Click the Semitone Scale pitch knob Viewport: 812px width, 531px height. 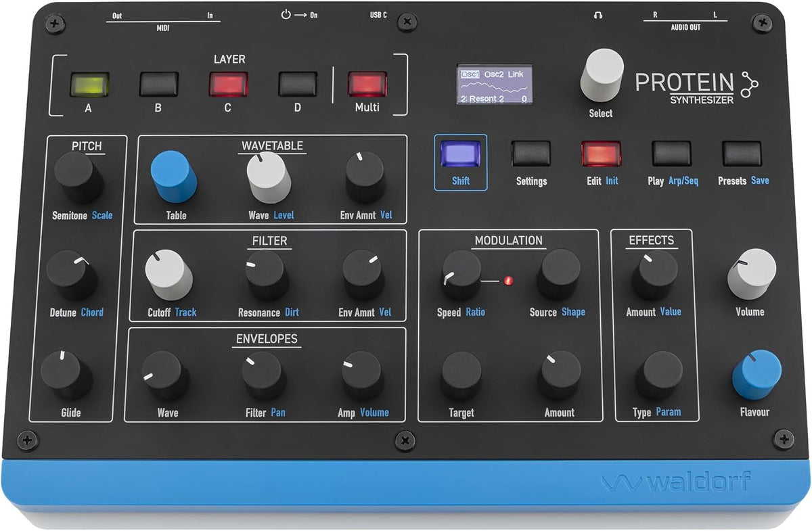tap(78, 179)
